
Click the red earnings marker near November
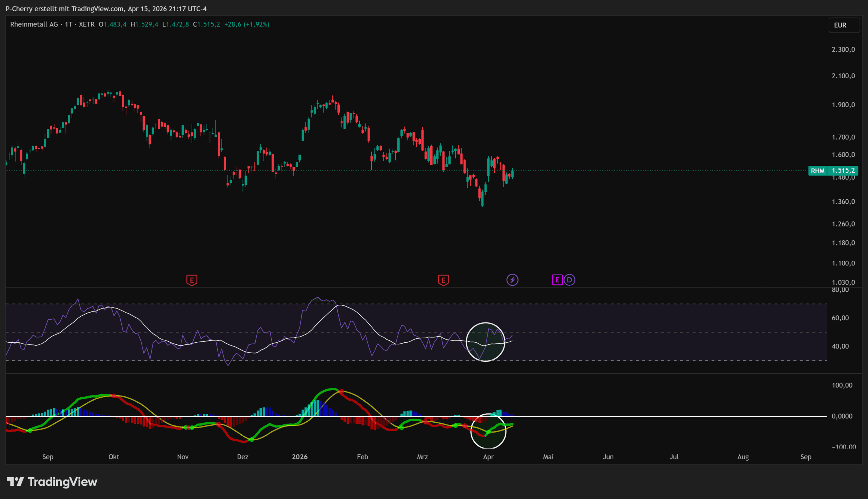point(192,280)
